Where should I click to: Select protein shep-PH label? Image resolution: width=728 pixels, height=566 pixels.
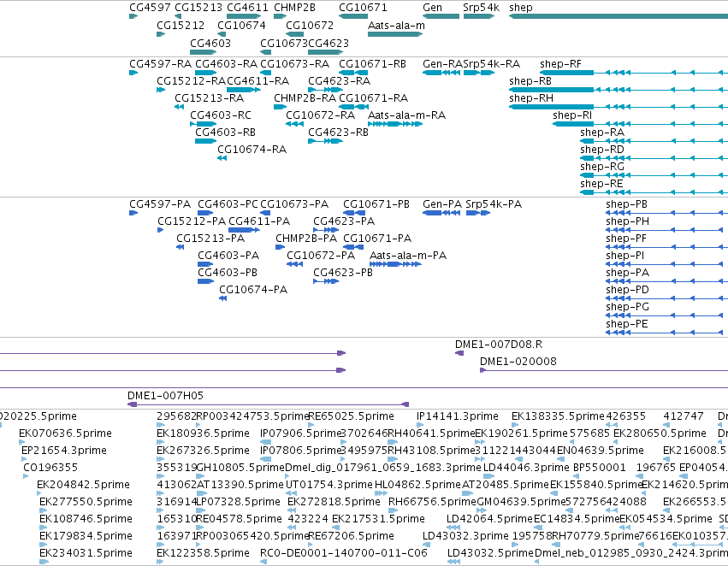[627, 221]
